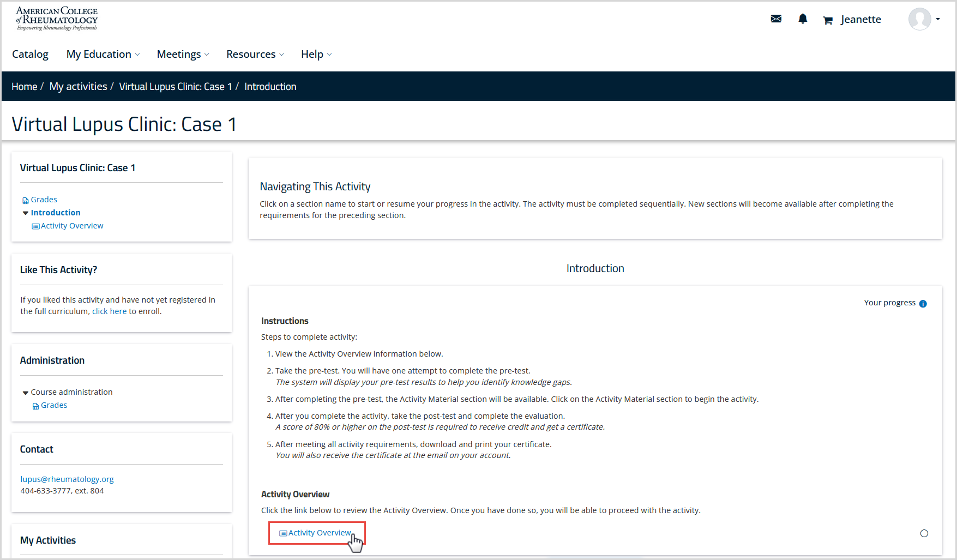
Task: Open the notifications bell icon
Action: pyautogui.click(x=803, y=19)
